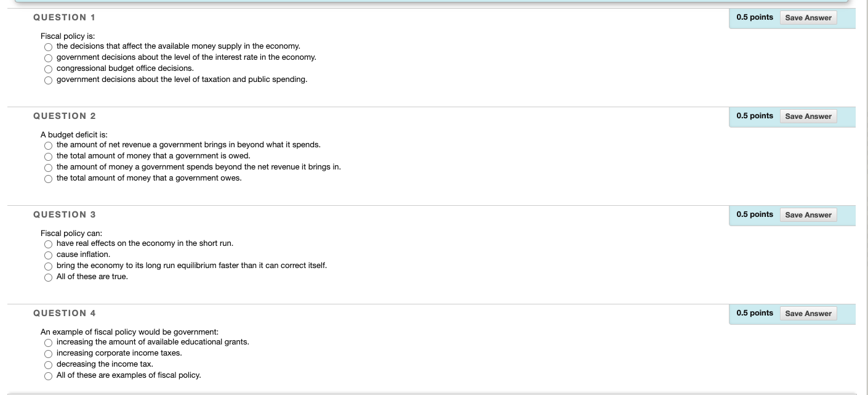Click 'An example of fiscal policy would be government:'
The height and width of the screenshot is (395, 868).
pos(130,332)
